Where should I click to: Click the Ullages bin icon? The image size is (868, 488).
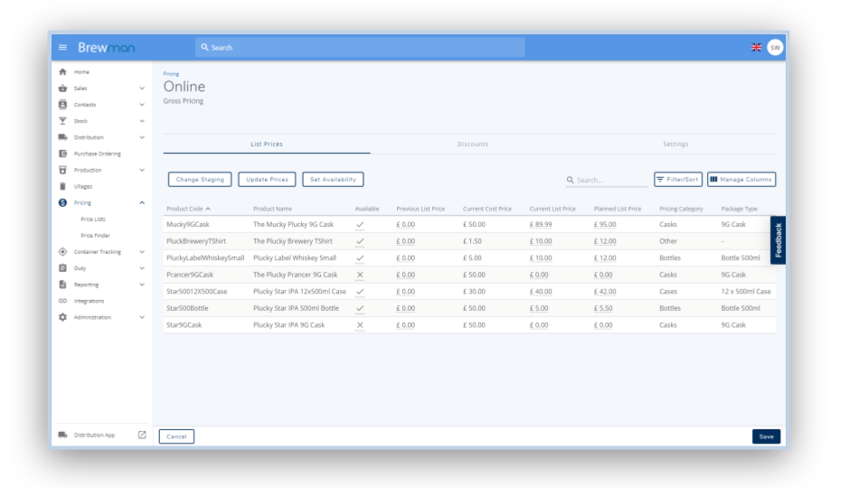pos(62,186)
